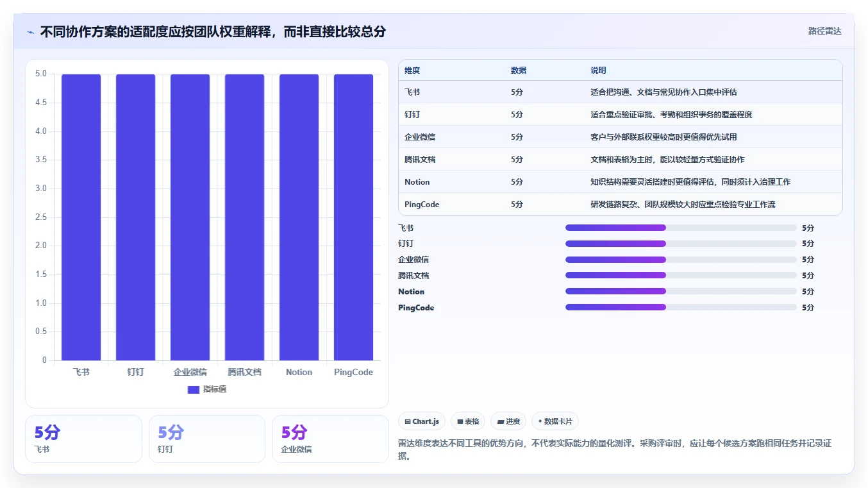Screen dimensions: 868x488
Task: Click the 企业微信 bar in the chart
Action: 190,217
